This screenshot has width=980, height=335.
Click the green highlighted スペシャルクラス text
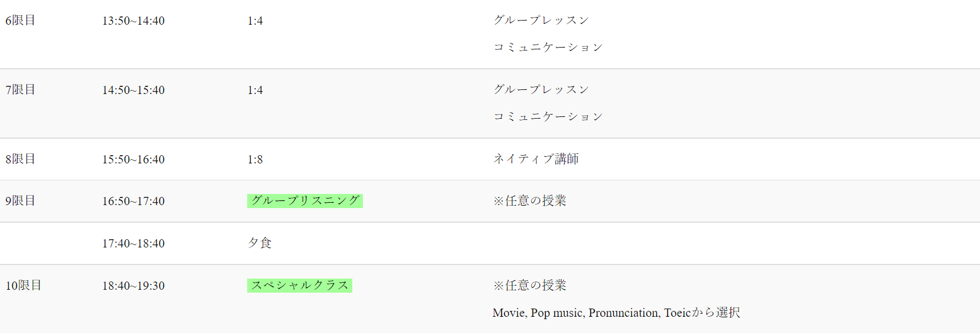point(299,286)
